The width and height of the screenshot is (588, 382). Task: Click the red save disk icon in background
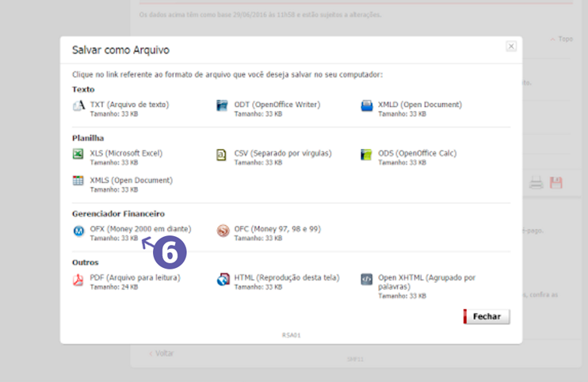click(x=556, y=182)
